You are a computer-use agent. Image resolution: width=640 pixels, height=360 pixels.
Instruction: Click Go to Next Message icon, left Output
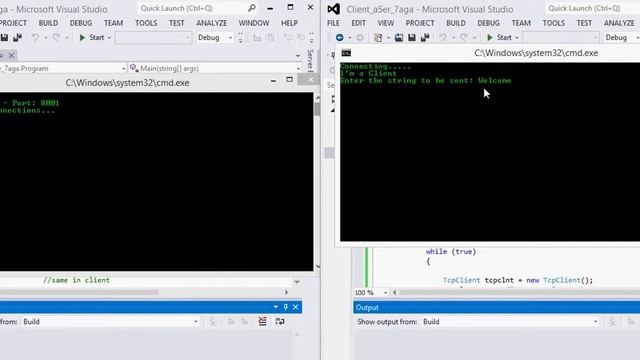(x=244, y=322)
